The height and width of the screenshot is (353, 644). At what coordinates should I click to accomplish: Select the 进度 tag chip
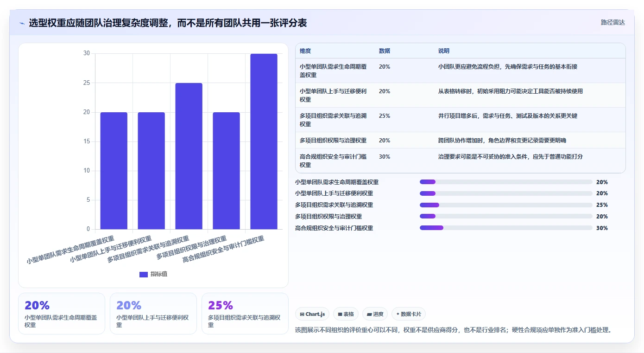click(375, 314)
